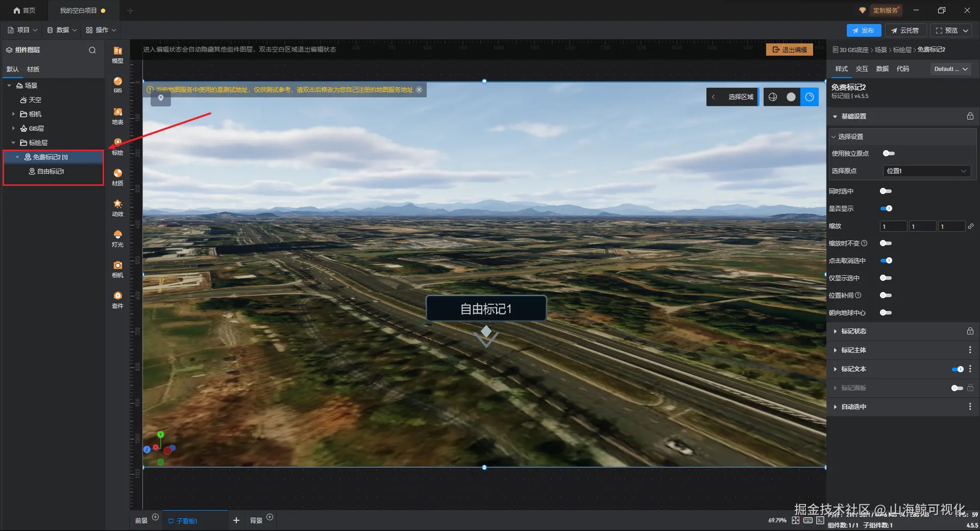Screen dimensions: 980x531
Task: Show help for 缩放时不变
Action: click(864, 244)
